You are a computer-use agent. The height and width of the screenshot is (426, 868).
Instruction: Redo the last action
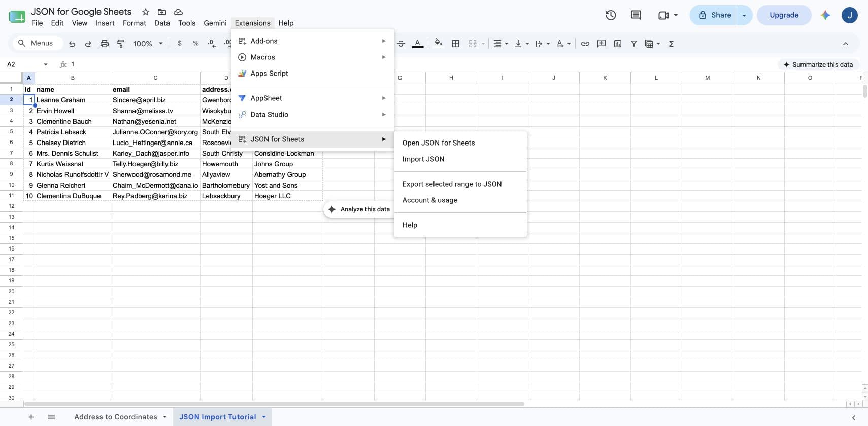88,44
